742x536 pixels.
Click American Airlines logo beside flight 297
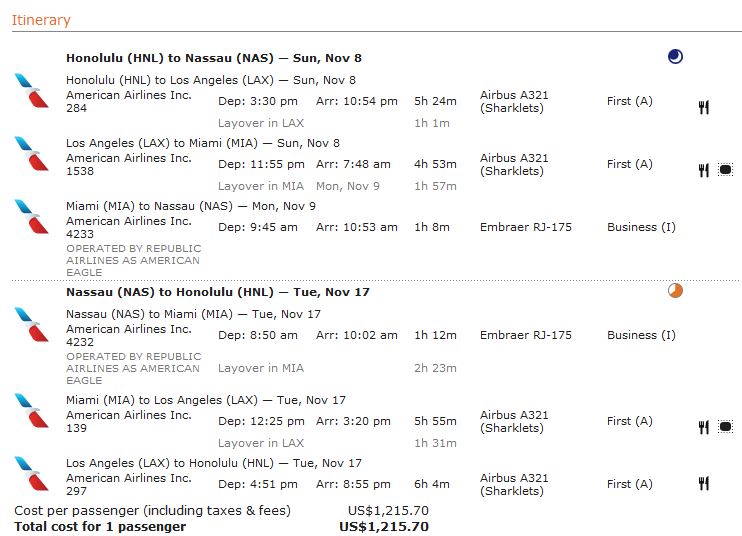[x=32, y=474]
